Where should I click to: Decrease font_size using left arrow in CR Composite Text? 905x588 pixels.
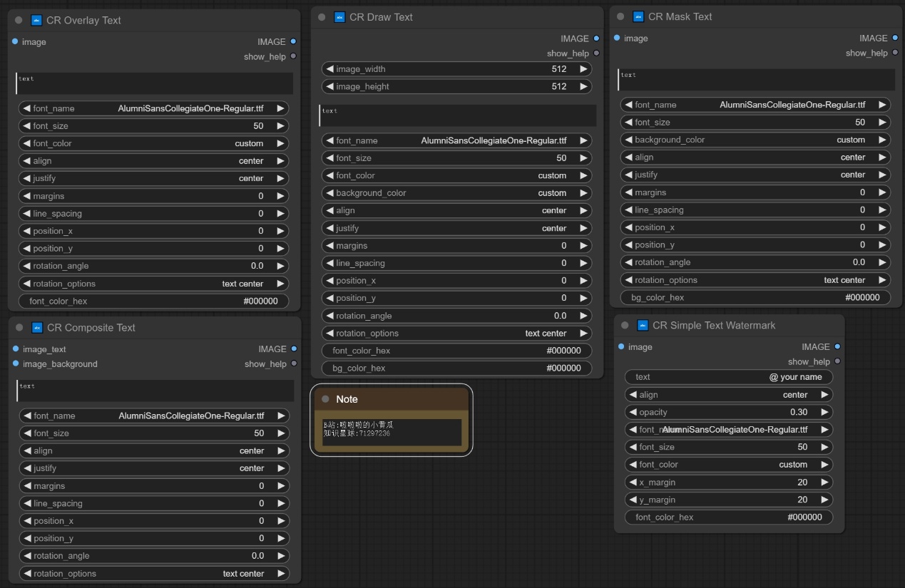coord(27,433)
